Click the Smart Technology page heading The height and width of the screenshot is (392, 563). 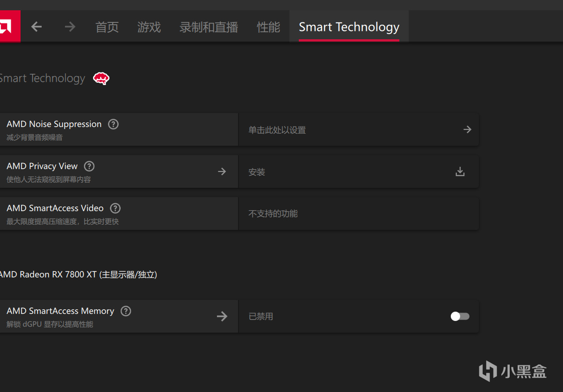[x=43, y=78]
